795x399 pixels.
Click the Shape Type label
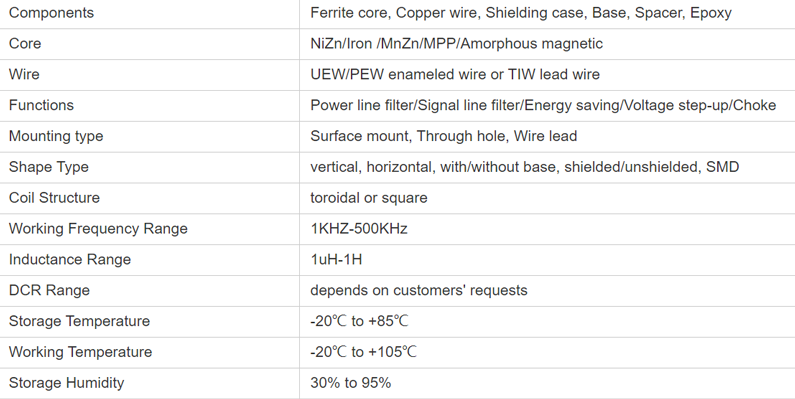tap(49, 167)
